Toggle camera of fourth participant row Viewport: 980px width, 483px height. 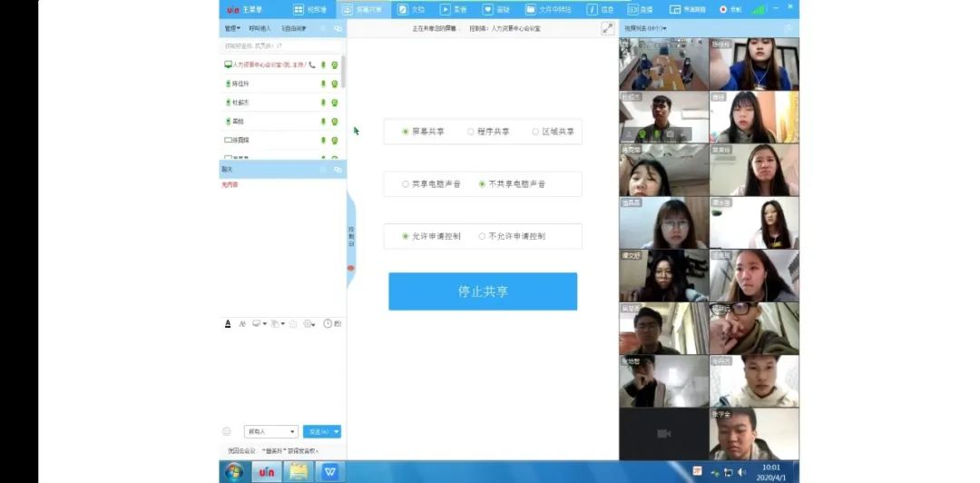point(334,122)
